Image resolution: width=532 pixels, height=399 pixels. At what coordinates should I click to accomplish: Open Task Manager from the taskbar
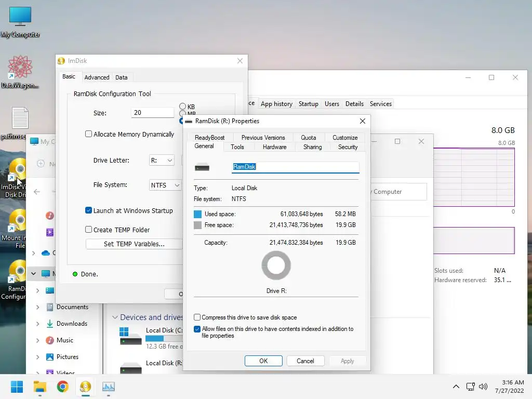[109, 387]
